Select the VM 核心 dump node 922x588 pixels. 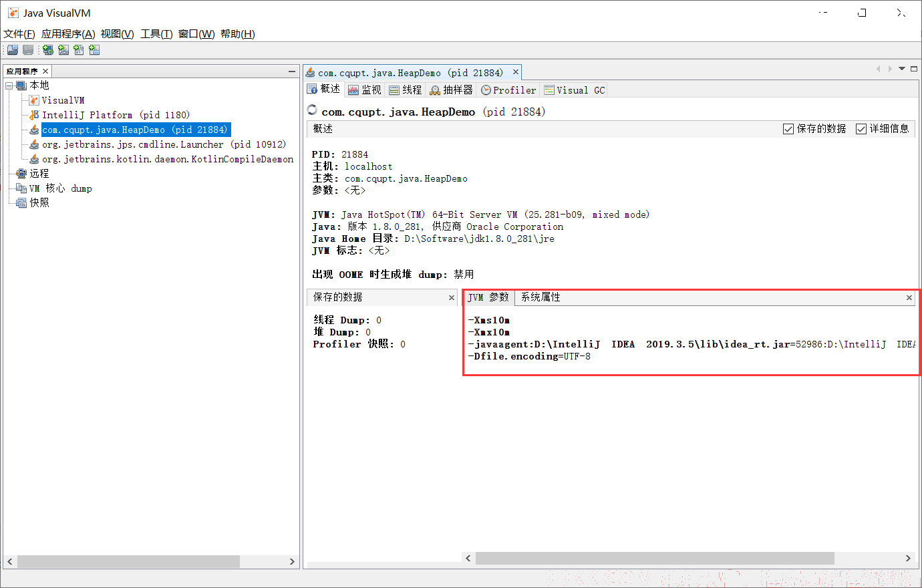pos(61,188)
